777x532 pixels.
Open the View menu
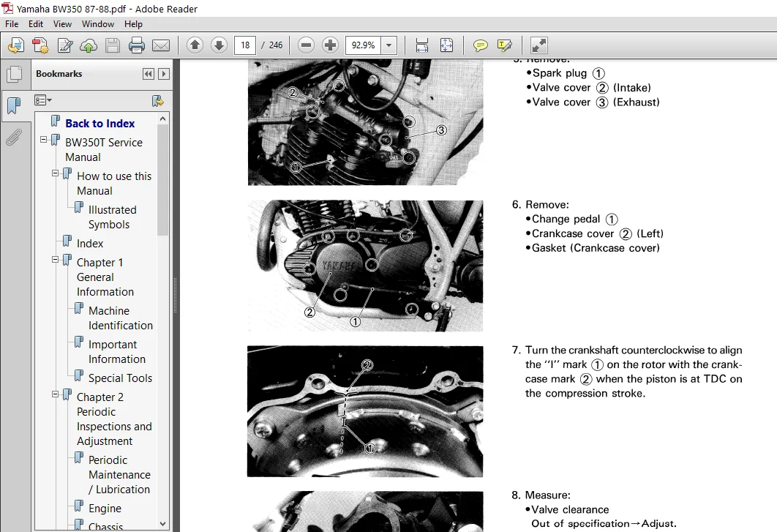coord(62,24)
